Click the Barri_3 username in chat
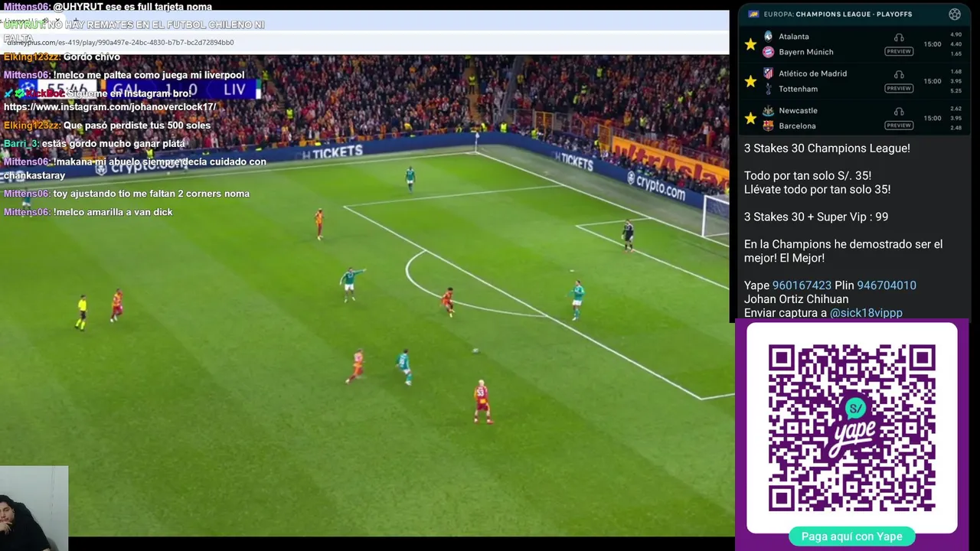This screenshot has width=980, height=551. (21, 144)
